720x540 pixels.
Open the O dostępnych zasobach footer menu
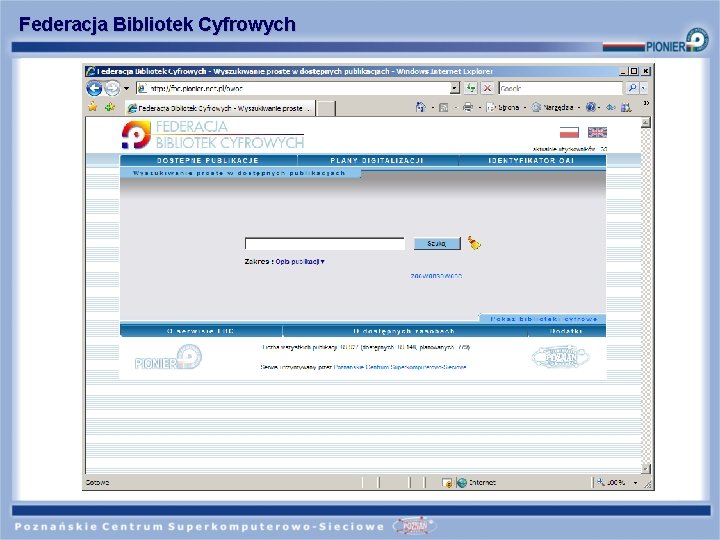point(405,331)
